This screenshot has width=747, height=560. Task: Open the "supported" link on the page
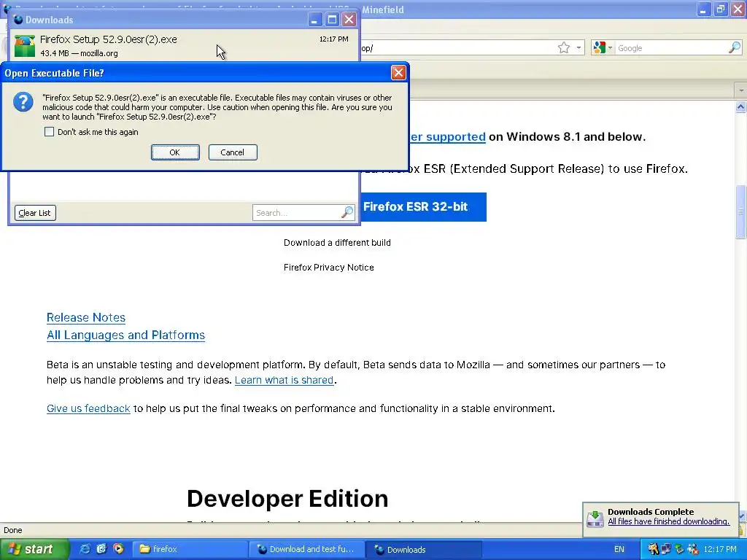[447, 137]
